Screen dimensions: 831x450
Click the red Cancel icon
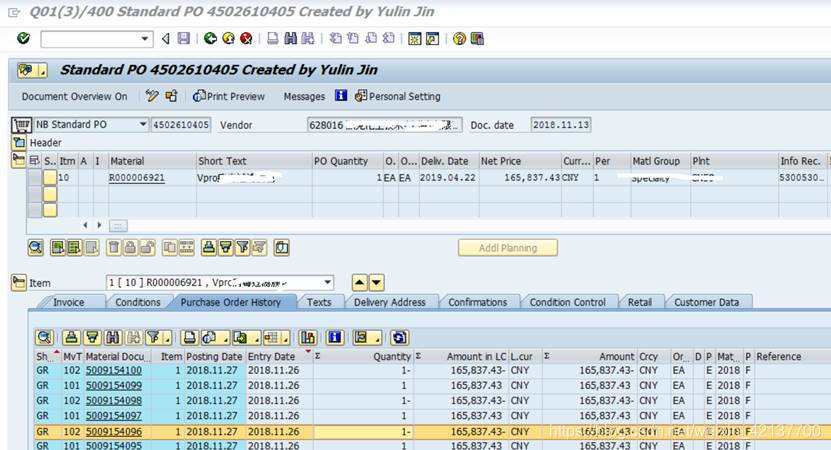point(246,39)
